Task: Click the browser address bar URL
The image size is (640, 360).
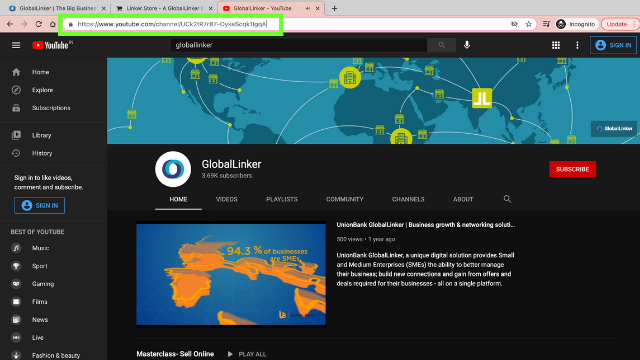Action: pos(172,24)
